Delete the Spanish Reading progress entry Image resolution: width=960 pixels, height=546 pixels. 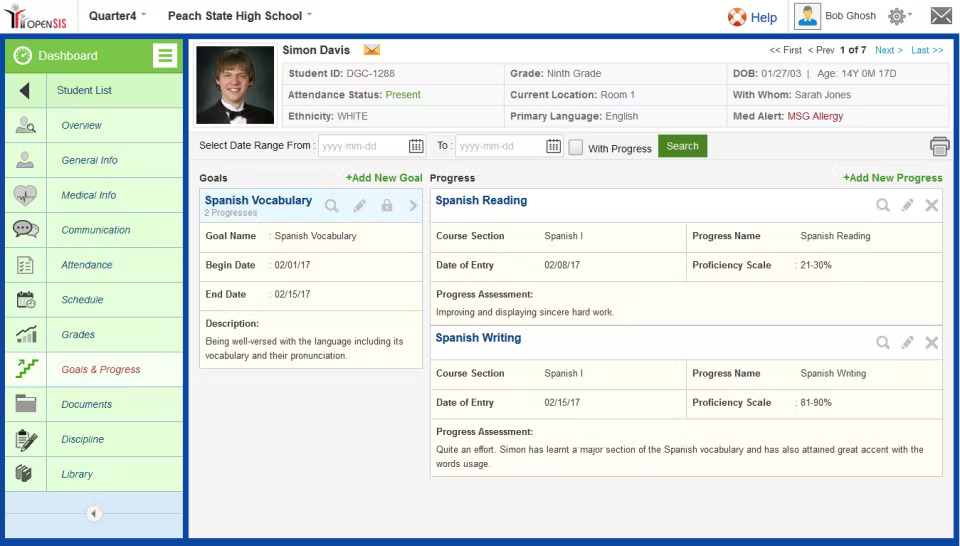(x=931, y=205)
